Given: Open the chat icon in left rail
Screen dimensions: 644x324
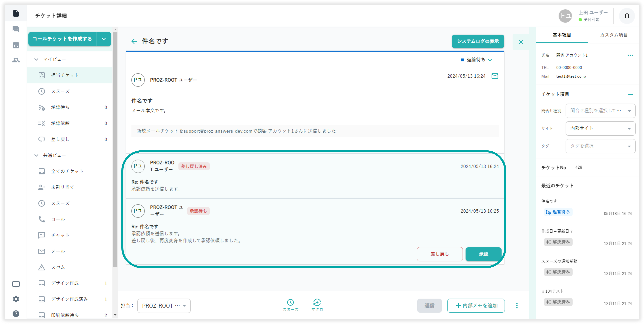Looking at the screenshot, I should pyautogui.click(x=16, y=30).
